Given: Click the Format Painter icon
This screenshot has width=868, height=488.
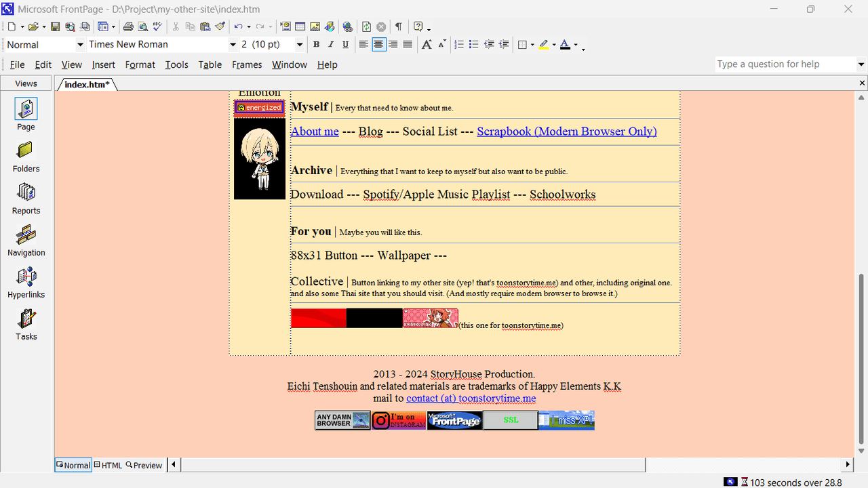Looking at the screenshot, I should click(x=219, y=26).
